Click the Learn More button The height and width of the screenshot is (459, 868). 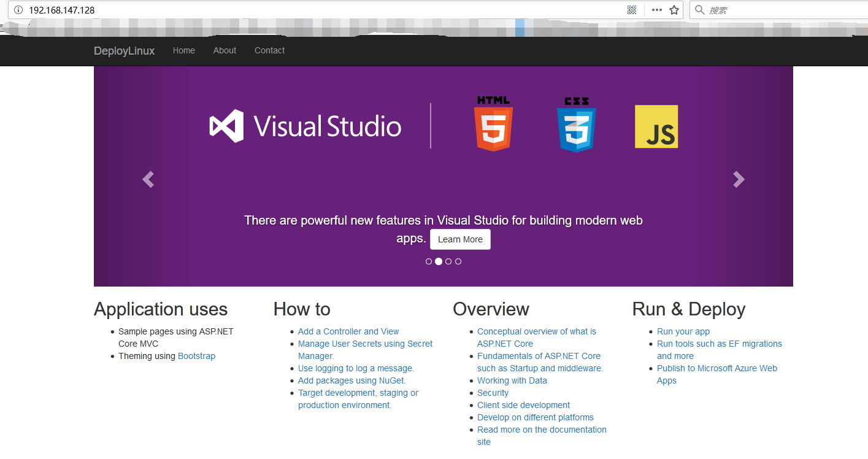coord(460,239)
